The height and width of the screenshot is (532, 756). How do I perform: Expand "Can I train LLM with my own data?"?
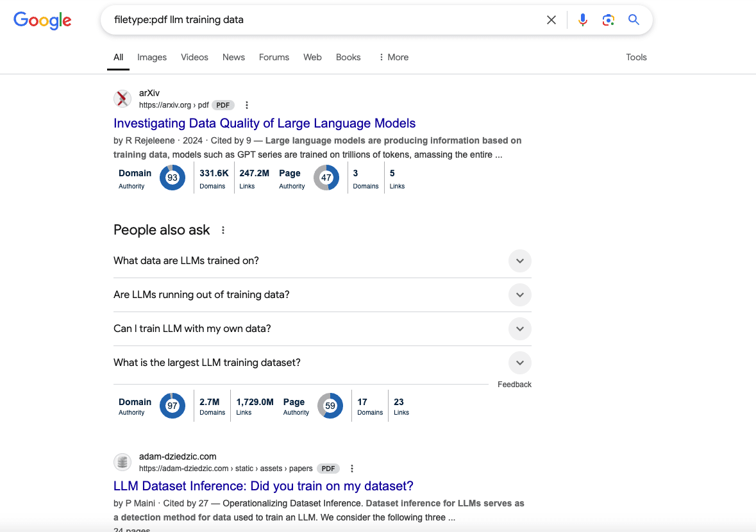[x=519, y=329]
